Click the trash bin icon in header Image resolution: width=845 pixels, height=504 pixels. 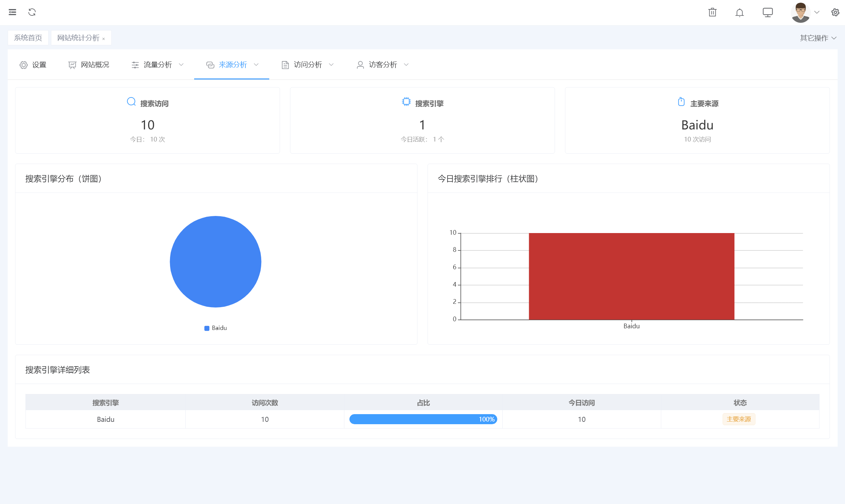tap(712, 12)
